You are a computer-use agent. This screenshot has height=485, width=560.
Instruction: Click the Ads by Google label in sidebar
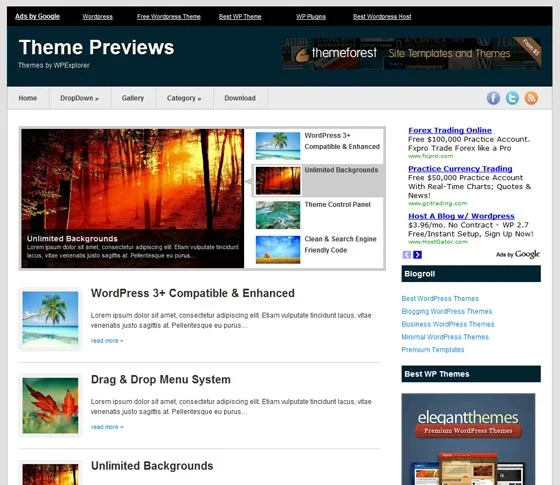point(518,254)
